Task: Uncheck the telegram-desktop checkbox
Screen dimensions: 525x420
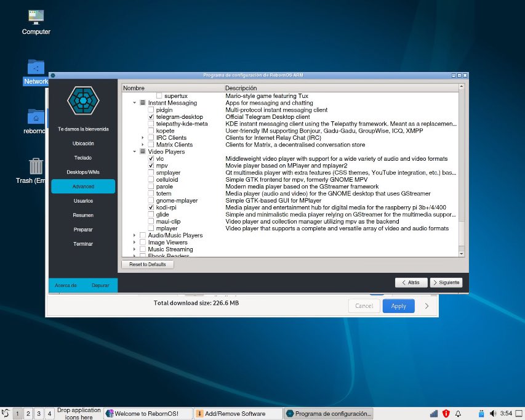Action: 151,117
